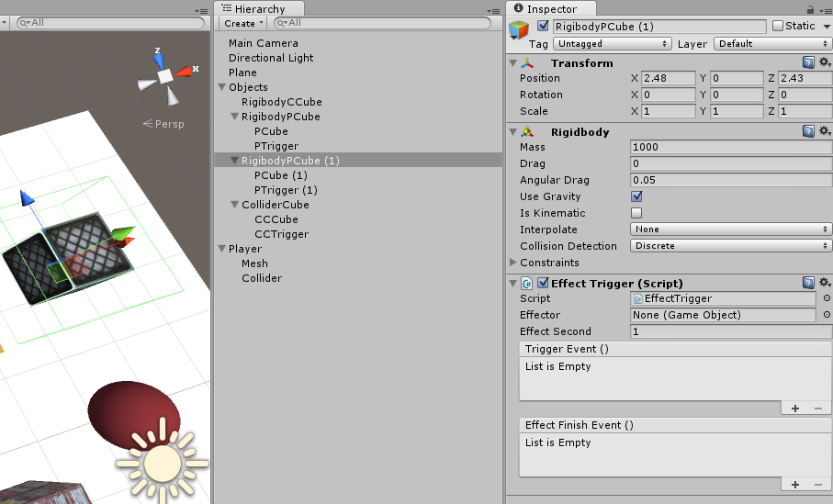Click the Effector None (Game Object) field
833x504 pixels.
pos(723,315)
